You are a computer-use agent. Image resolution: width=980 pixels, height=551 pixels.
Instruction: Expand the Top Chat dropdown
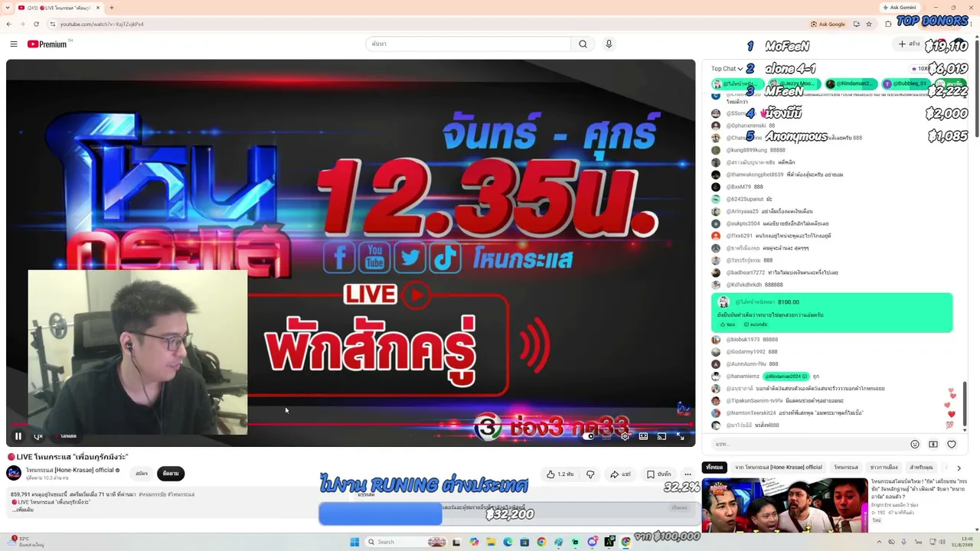[727, 69]
